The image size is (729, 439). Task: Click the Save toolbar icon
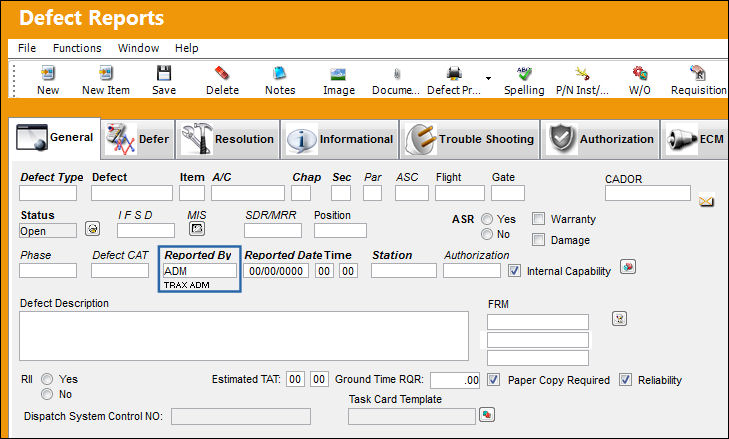tap(164, 73)
